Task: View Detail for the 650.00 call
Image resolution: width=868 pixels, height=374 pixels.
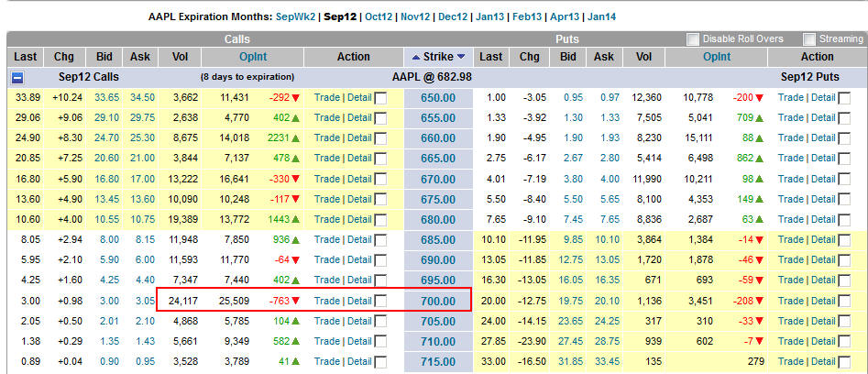Action: tap(360, 97)
